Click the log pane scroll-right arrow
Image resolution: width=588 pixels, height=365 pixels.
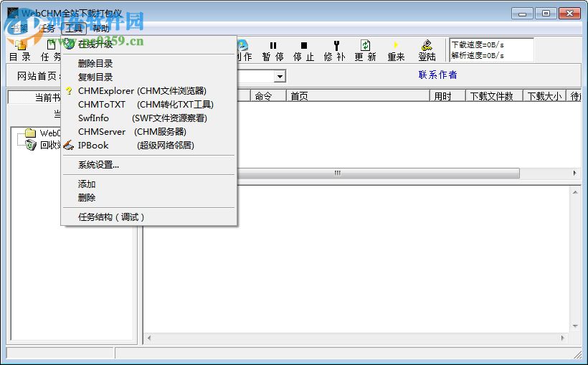(562, 338)
